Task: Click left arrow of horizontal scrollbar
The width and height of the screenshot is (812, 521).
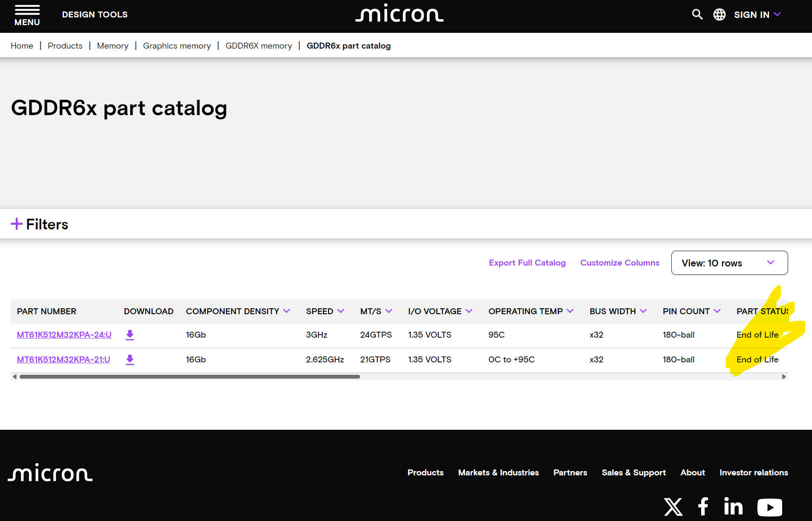Action: coord(15,376)
